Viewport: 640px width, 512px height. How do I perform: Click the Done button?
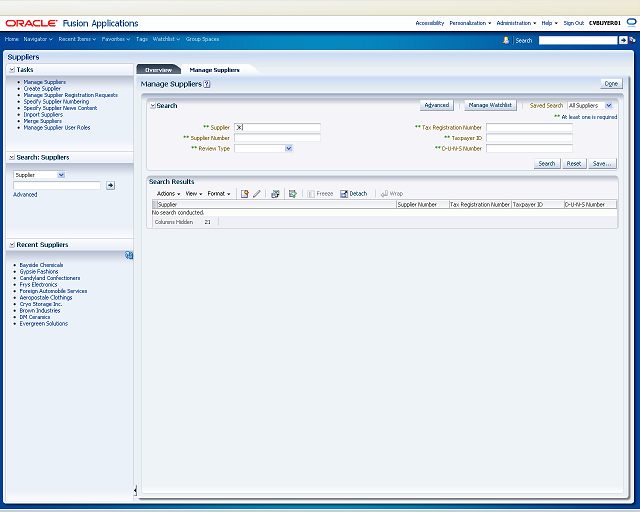tap(611, 84)
